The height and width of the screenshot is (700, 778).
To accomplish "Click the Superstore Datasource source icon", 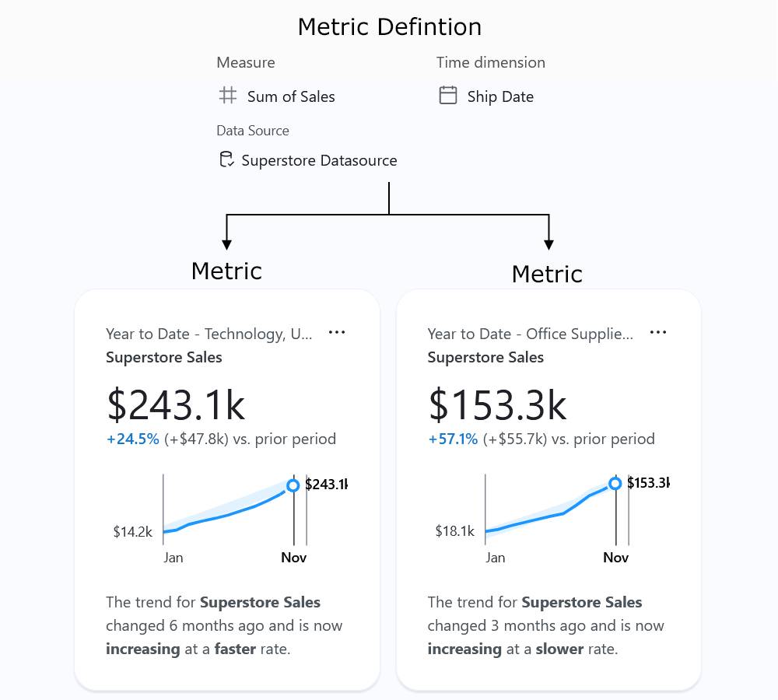I will [226, 159].
